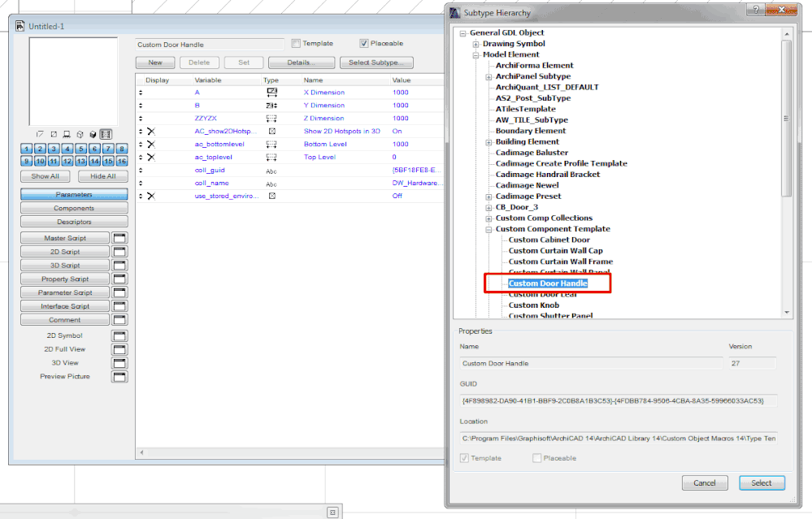
Task: Open the 2D Symbol window icon
Action: [x=119, y=335]
